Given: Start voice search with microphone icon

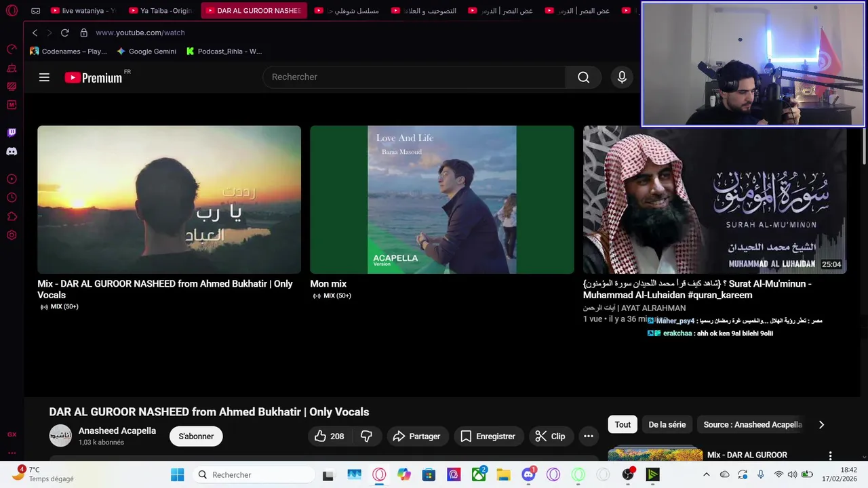Looking at the screenshot, I should tap(622, 77).
